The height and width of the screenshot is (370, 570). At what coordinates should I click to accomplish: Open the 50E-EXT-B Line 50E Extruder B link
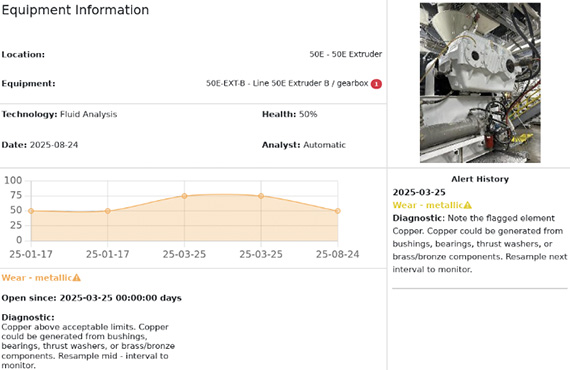point(287,83)
